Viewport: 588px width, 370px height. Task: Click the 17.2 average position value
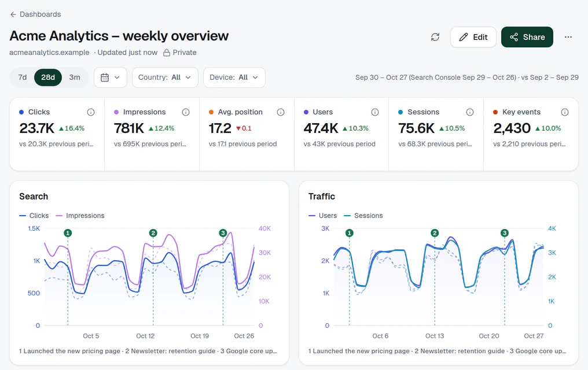click(220, 128)
